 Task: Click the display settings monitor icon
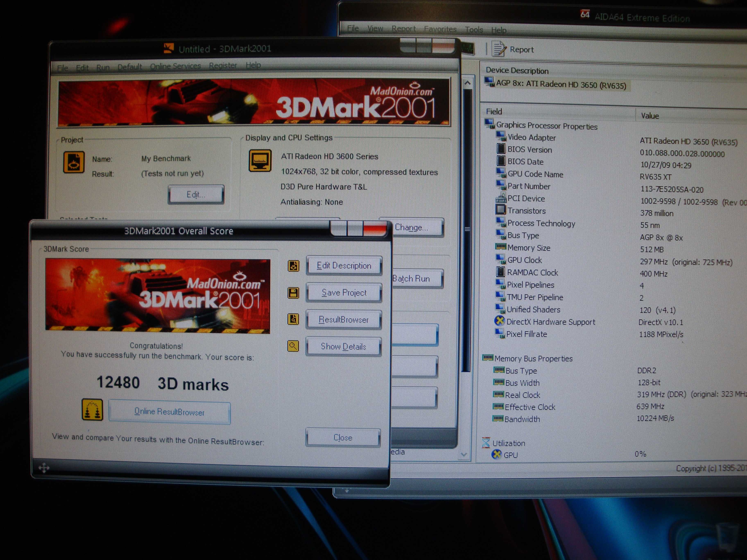tap(260, 161)
